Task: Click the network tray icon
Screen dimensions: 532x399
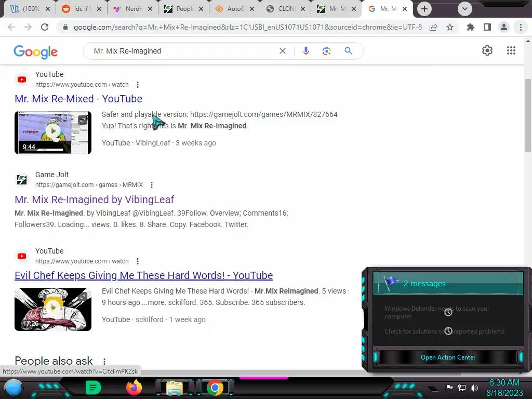Action: [x=462, y=388]
